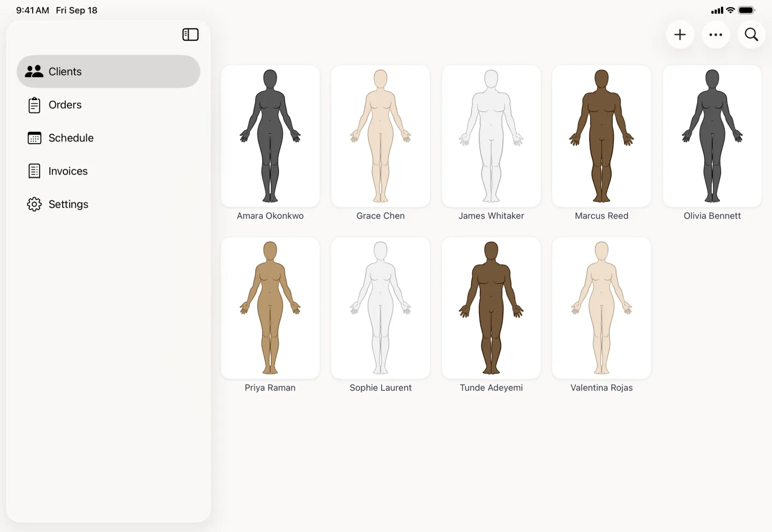Go to Orders section
Screen dimensions: 772x532
pyautogui.click(x=108, y=105)
